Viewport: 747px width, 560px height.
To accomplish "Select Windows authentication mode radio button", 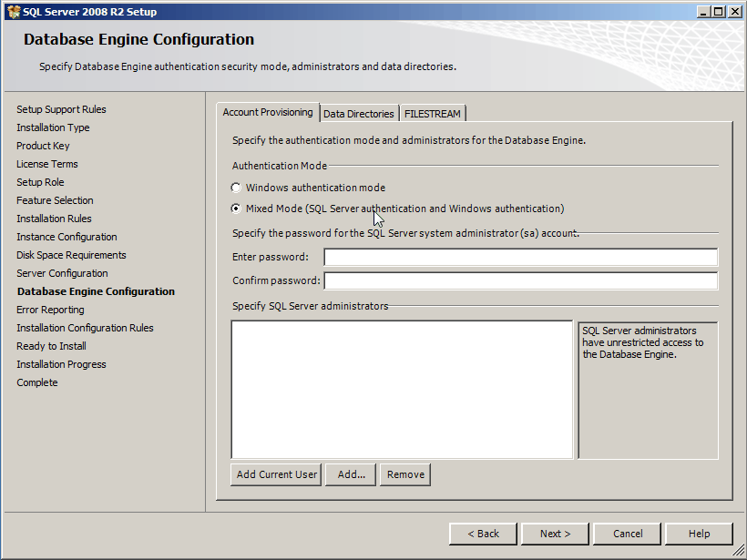I will pos(236,188).
